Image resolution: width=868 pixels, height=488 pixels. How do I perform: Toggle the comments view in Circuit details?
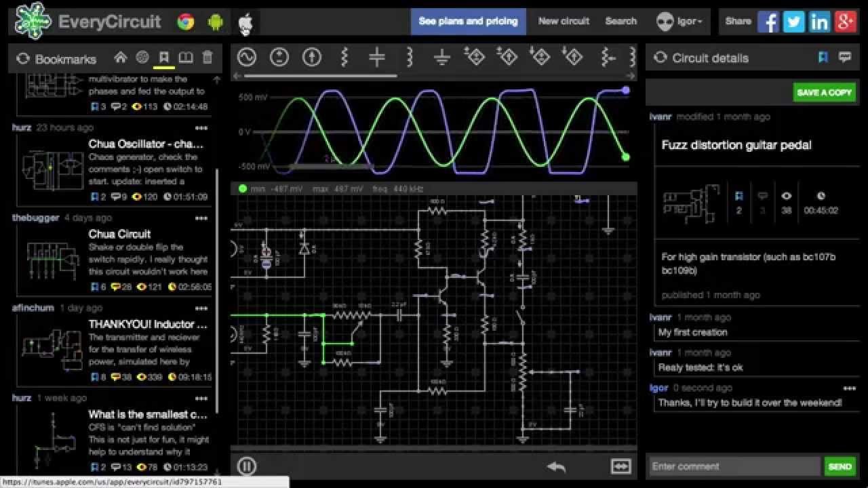(845, 58)
